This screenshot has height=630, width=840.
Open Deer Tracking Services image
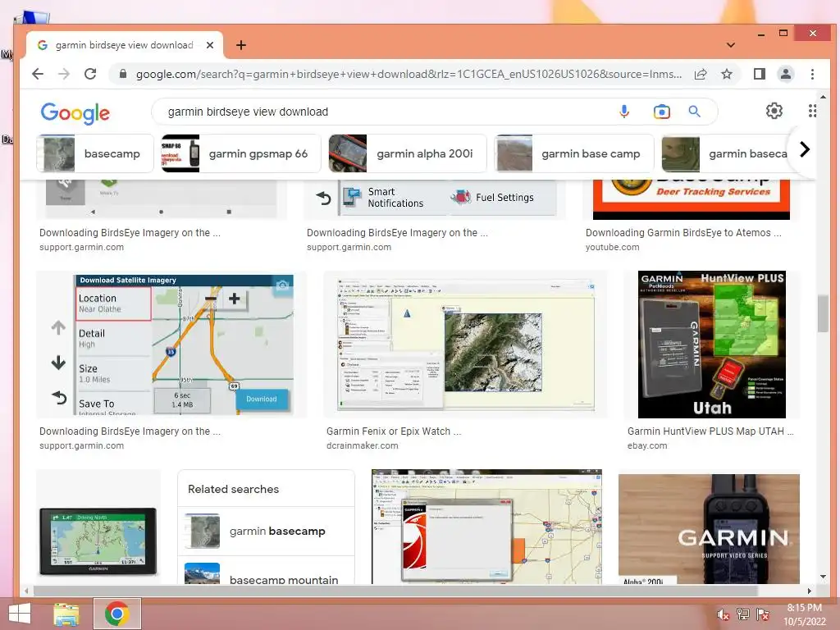click(x=691, y=199)
